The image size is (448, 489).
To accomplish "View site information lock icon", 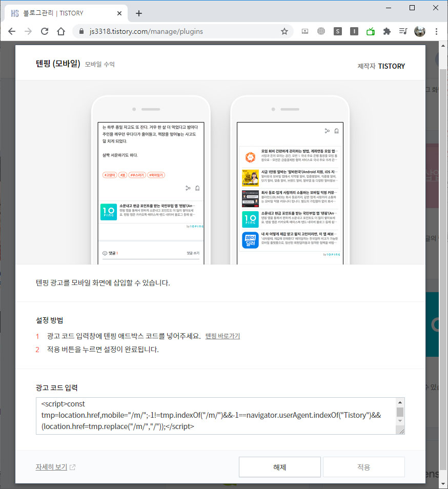I will click(82, 31).
